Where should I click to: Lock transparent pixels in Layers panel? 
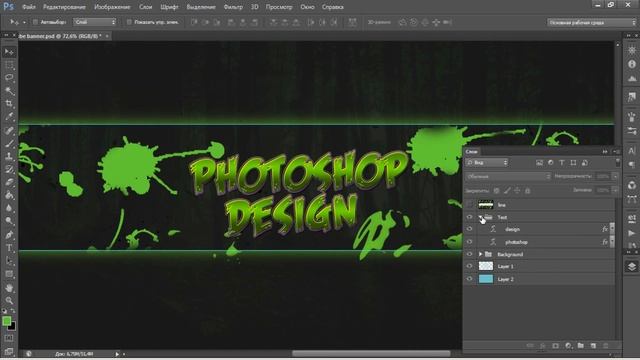[x=496, y=191]
